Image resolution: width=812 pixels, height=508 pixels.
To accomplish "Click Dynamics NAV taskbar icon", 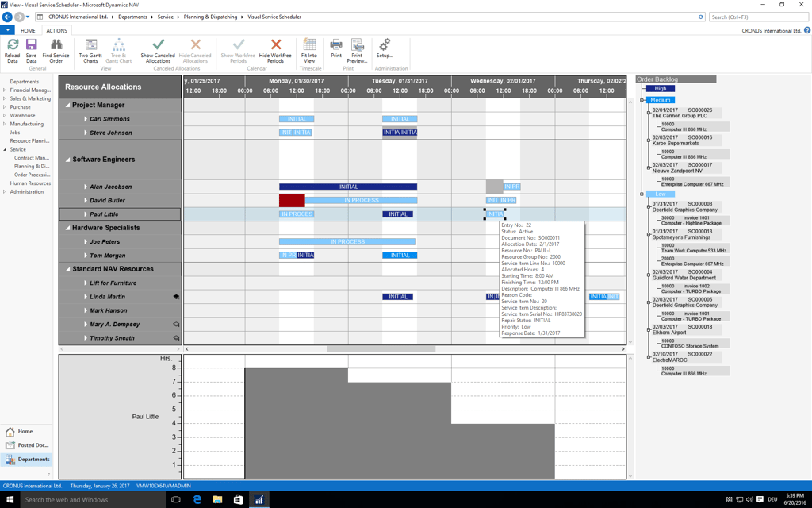I will [259, 500].
